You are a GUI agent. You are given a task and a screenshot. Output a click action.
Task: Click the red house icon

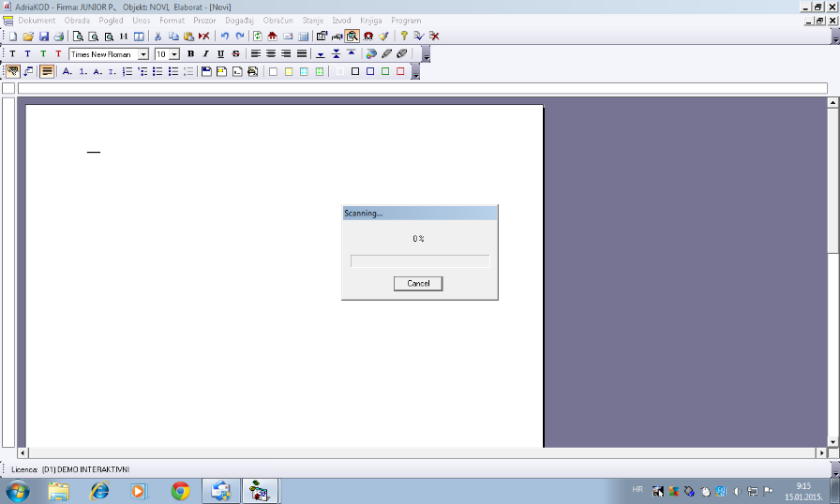point(273,37)
